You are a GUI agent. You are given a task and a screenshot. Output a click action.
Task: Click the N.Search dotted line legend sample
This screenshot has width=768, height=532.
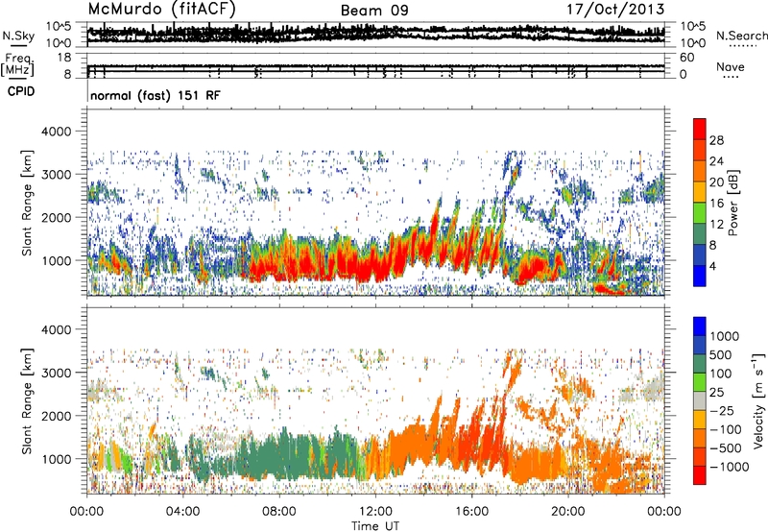coord(742,46)
